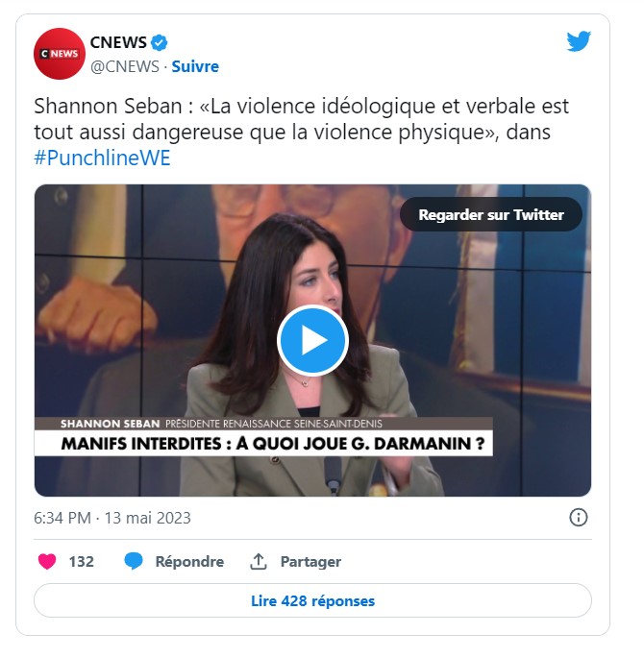Click the blue reply bubble icon

coord(134,562)
